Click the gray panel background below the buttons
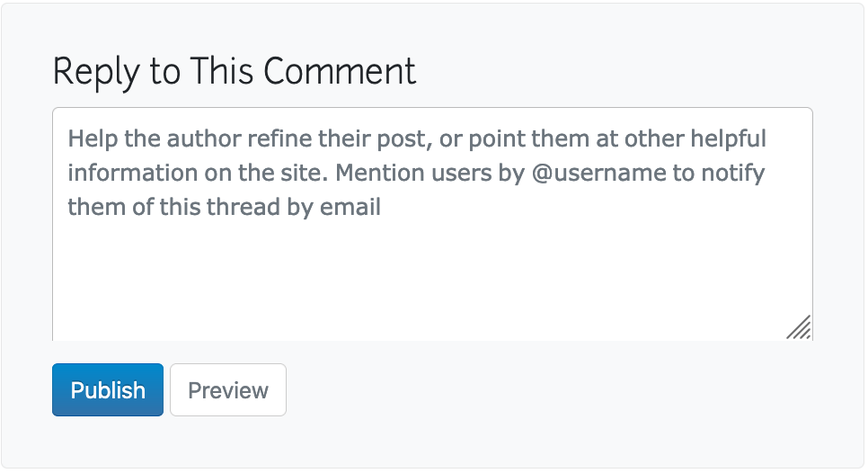The width and height of the screenshot is (868, 473). (x=432, y=445)
